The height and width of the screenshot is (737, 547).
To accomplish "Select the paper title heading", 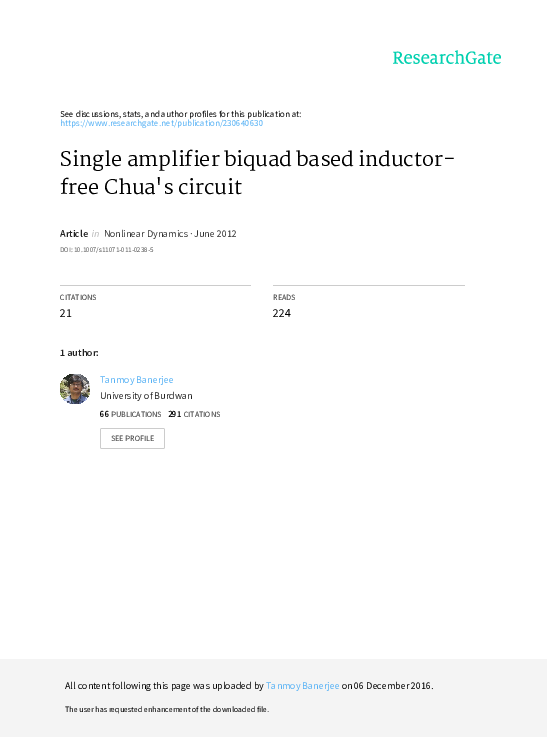I will pyautogui.click(x=257, y=172).
